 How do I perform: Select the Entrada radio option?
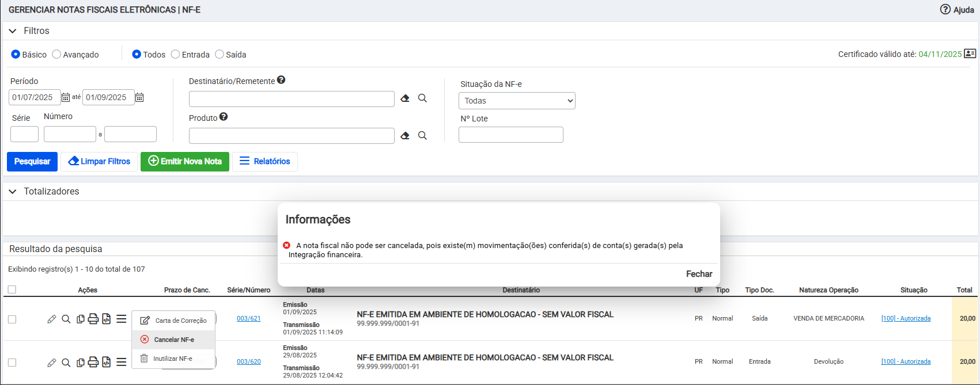pyautogui.click(x=176, y=54)
